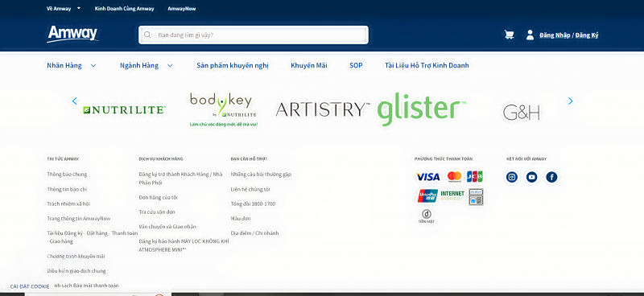Open the Khuyến Mãi menu item

[309, 65]
